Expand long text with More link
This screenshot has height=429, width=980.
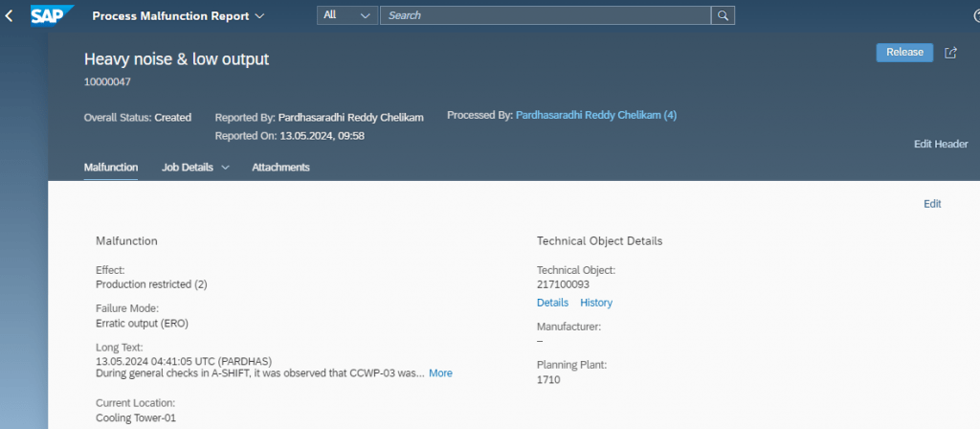(x=440, y=373)
